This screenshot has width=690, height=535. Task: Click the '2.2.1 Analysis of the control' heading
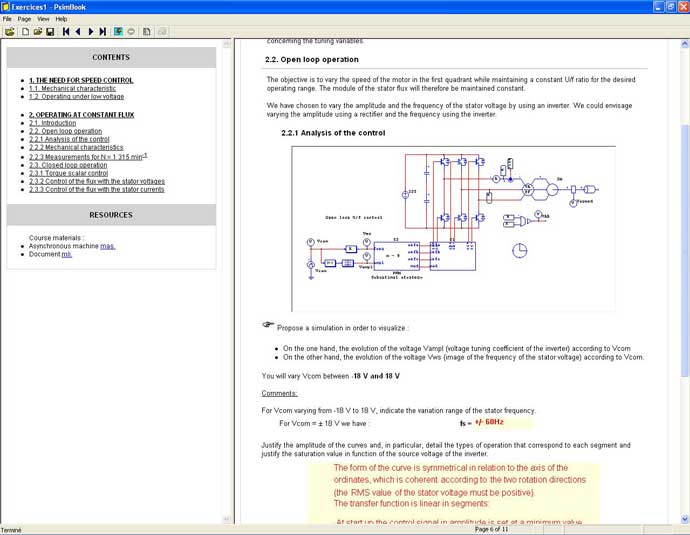333,133
